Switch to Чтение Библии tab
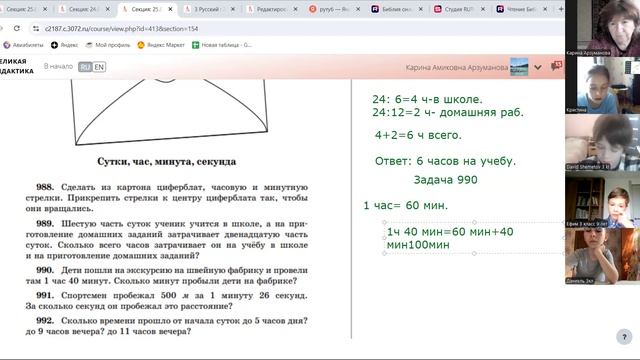640x360 pixels. pyautogui.click(x=522, y=9)
